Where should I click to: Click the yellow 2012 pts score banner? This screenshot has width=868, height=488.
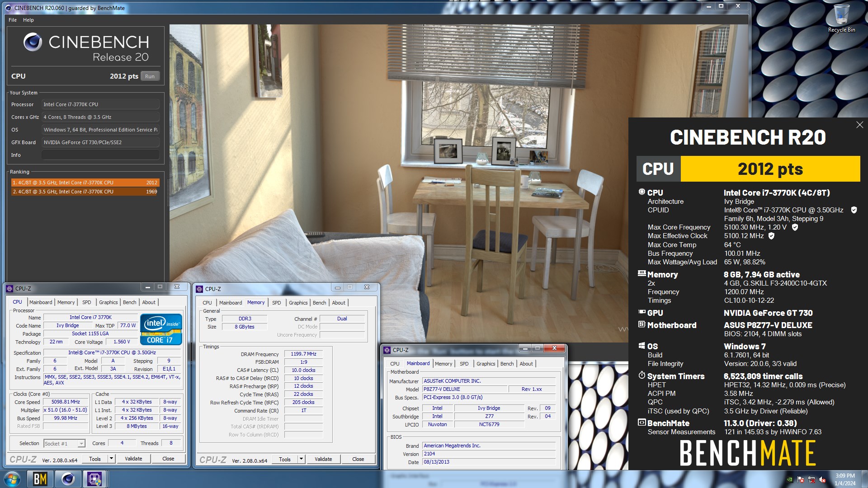[x=770, y=169]
